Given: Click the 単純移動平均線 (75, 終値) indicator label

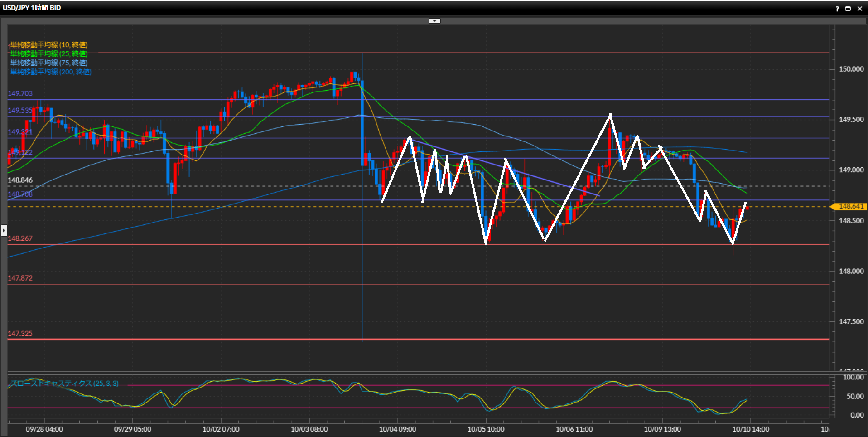Looking at the screenshot, I should 49,63.
